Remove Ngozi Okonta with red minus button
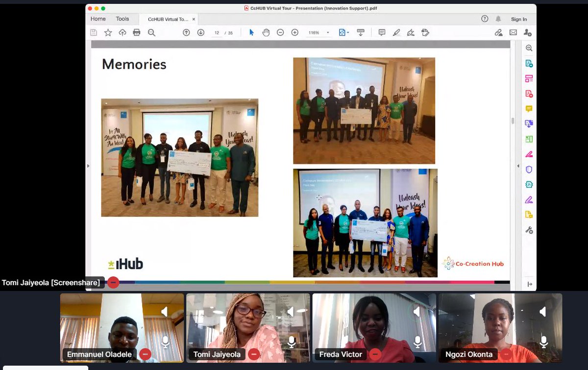 [x=505, y=354]
